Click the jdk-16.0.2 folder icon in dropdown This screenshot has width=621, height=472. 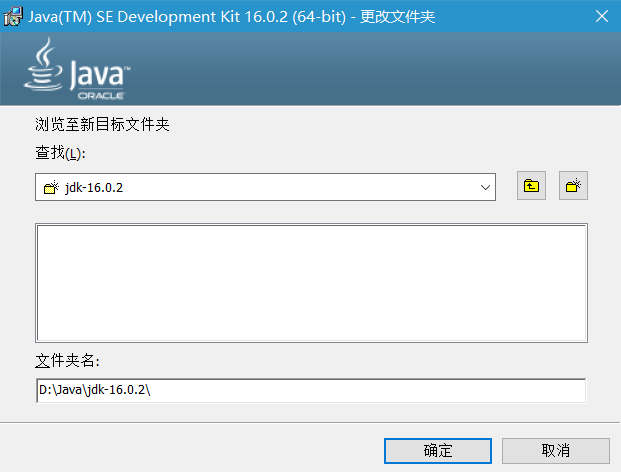(51, 187)
